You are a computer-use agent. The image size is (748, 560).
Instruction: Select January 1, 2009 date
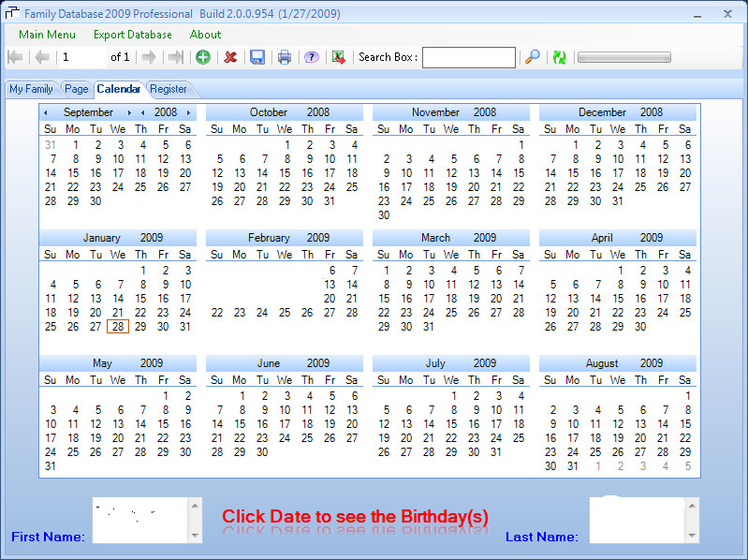click(x=142, y=271)
